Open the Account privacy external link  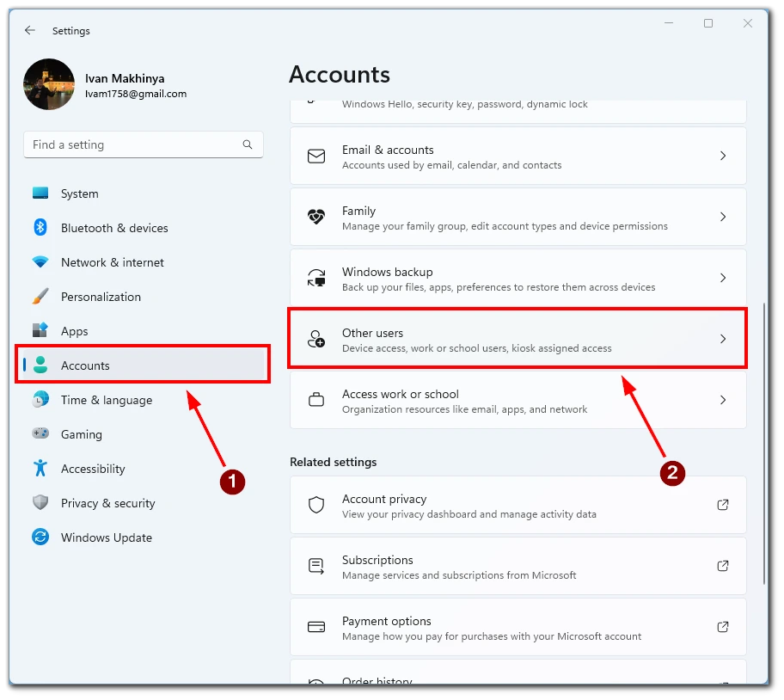tap(722, 505)
